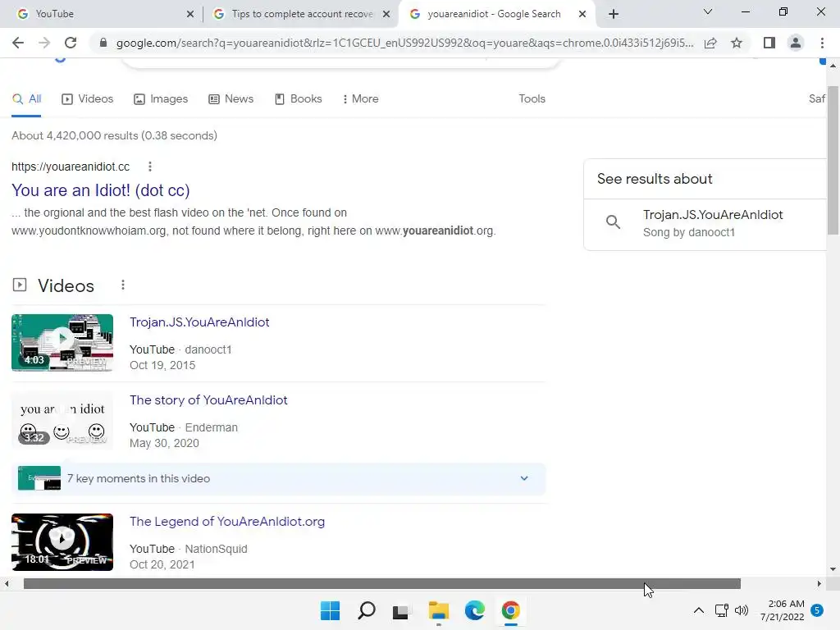Image resolution: width=840 pixels, height=630 pixels.
Task: Open the Trojan.JS.YouAreAnIdiot video link
Action: (199, 322)
